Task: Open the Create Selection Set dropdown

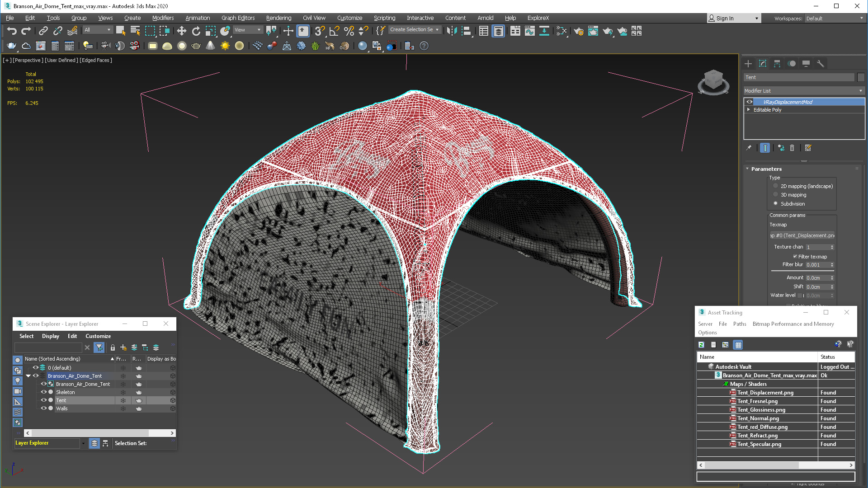Action: pos(415,30)
